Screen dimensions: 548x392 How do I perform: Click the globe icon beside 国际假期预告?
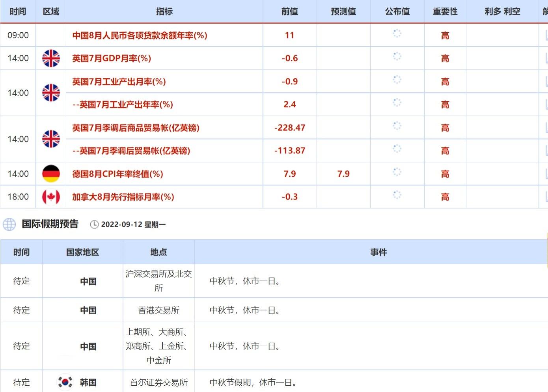(9, 224)
